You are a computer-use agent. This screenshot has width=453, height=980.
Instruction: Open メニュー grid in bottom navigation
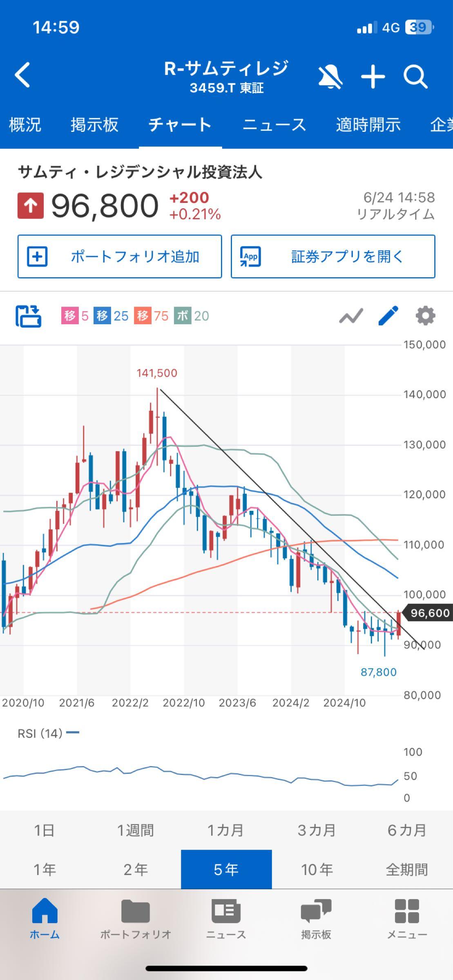(407, 918)
